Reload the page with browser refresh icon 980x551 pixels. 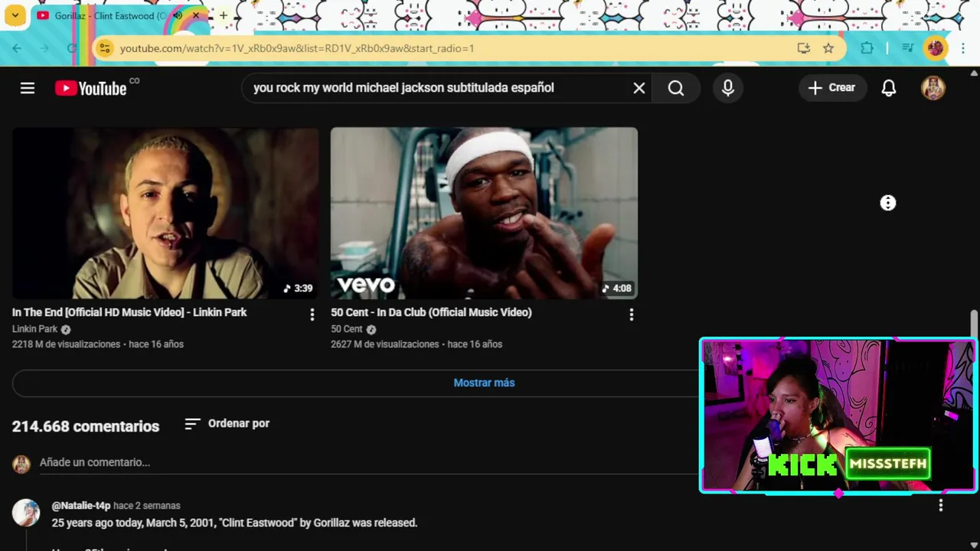pyautogui.click(x=72, y=48)
